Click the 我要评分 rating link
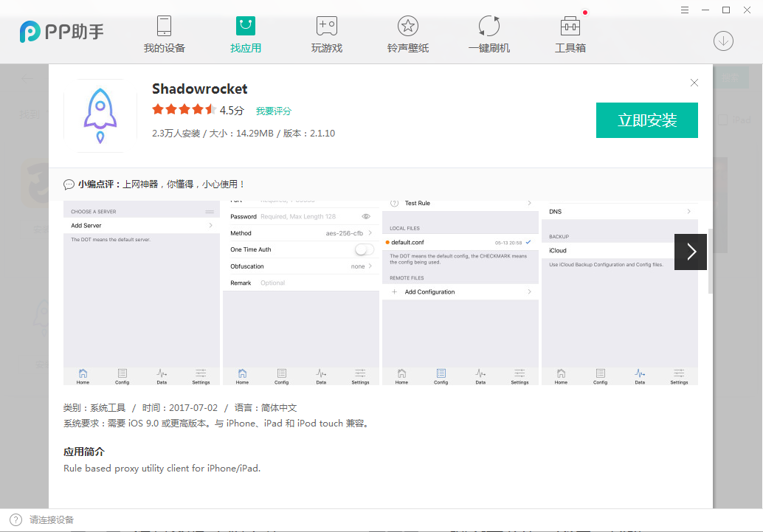Viewport: 763px width, 532px height. pos(274,111)
